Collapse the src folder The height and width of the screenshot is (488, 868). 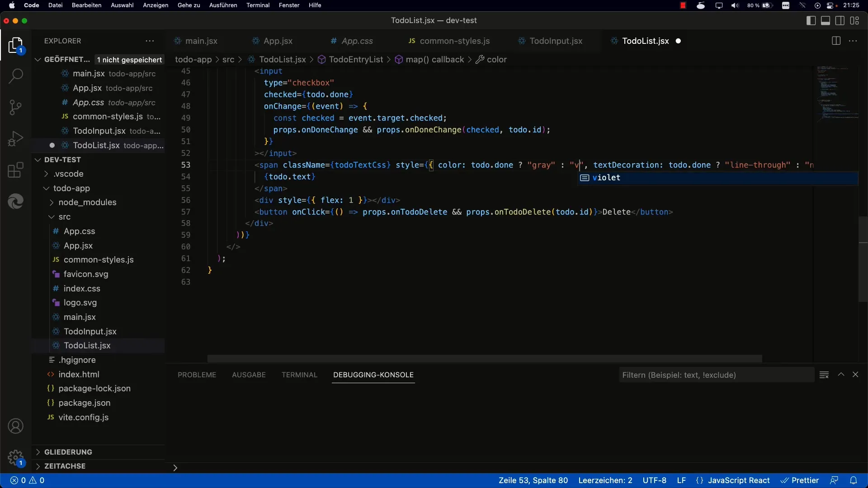(52, 217)
